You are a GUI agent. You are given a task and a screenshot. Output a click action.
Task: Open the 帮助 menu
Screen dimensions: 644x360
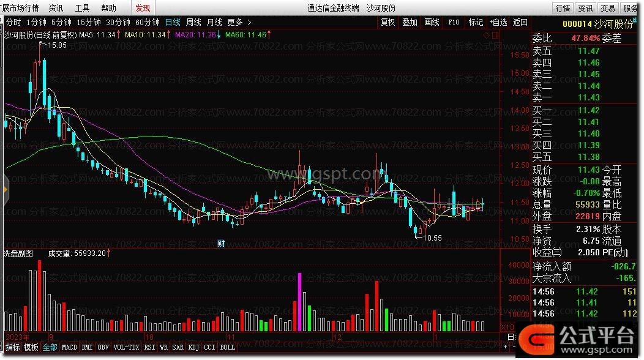coord(108,8)
